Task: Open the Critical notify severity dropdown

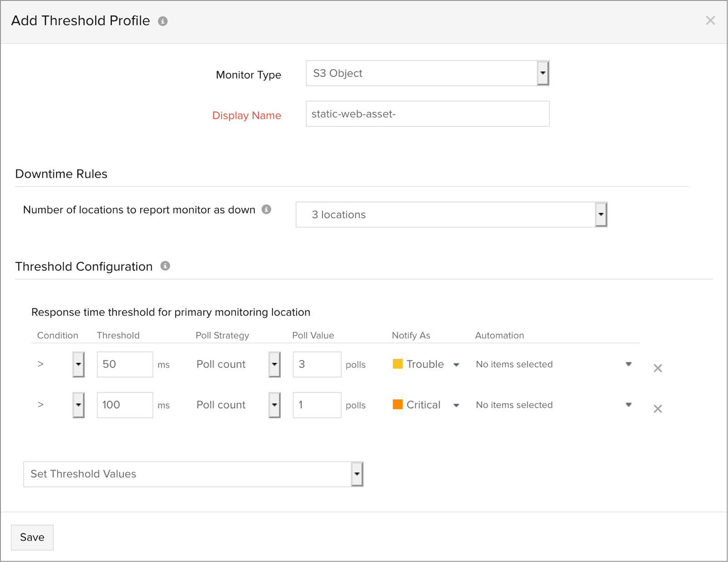Action: (x=456, y=405)
